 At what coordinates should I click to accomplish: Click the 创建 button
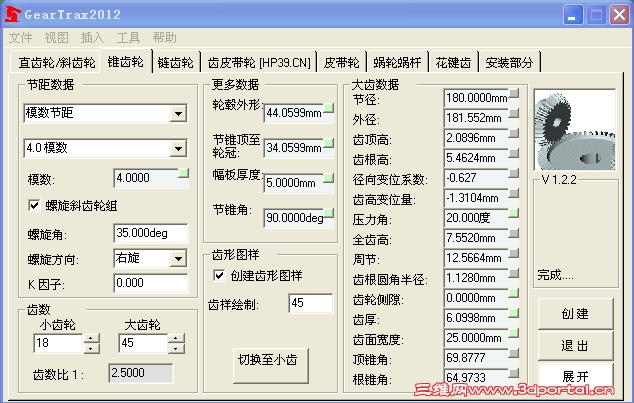click(x=575, y=314)
